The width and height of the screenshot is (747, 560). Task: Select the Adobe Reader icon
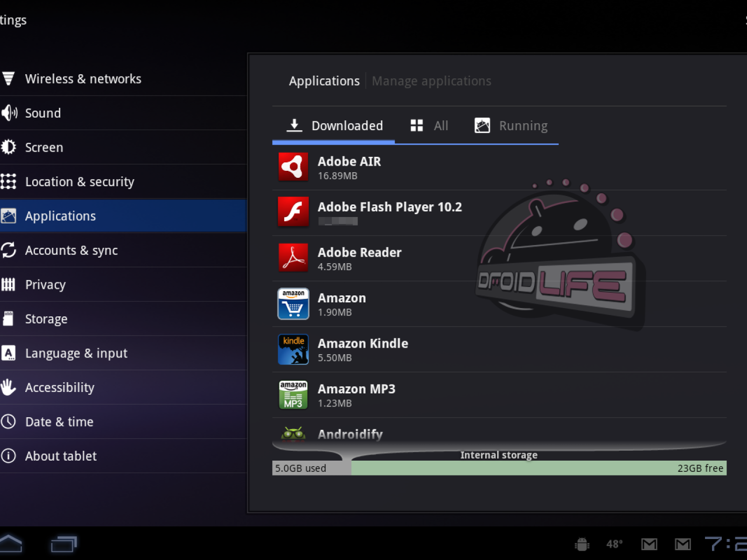click(293, 258)
